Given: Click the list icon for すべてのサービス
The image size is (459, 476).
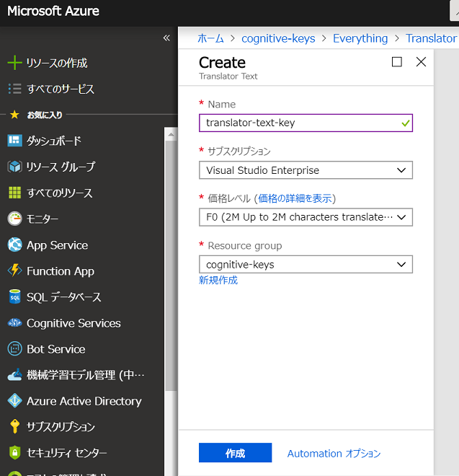Looking at the screenshot, I should tap(14, 89).
